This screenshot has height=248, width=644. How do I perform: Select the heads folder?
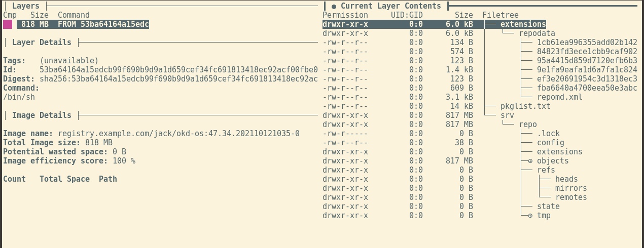566,179
